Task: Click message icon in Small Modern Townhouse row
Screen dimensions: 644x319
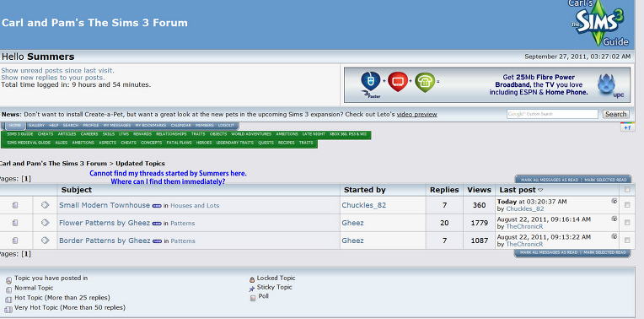Action: [46, 205]
